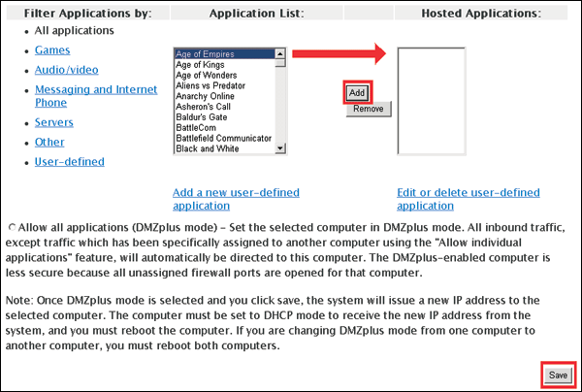This screenshot has width=582, height=392.
Task: Select Black and White entry
Action: 225,148
